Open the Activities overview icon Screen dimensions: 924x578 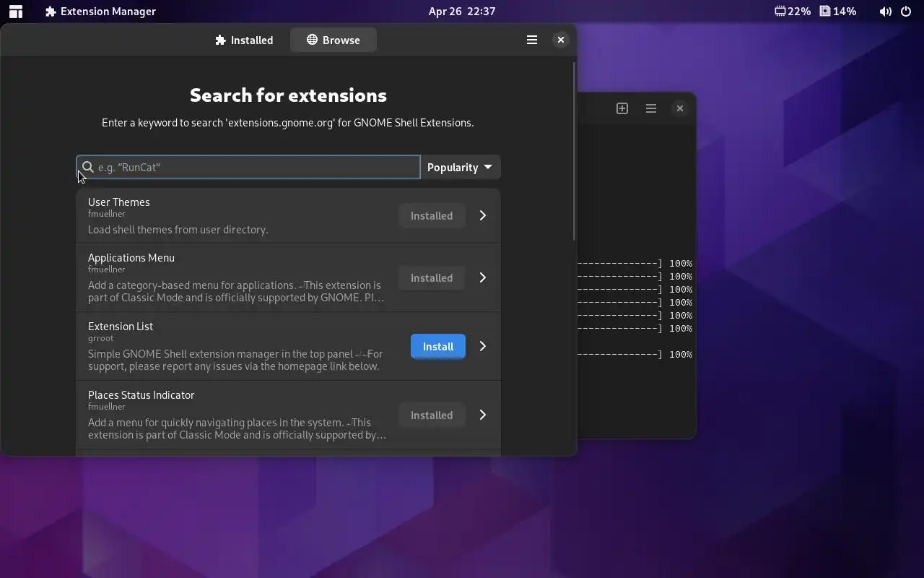point(15,12)
